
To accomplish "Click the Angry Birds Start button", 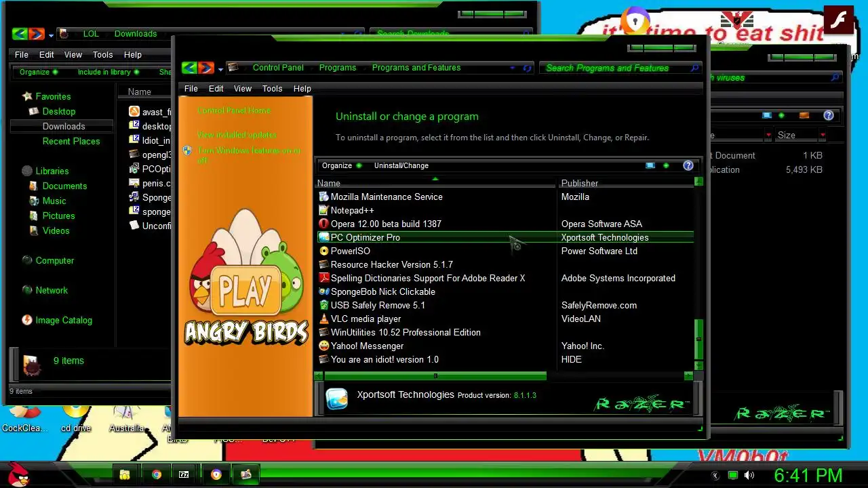I will [x=18, y=473].
